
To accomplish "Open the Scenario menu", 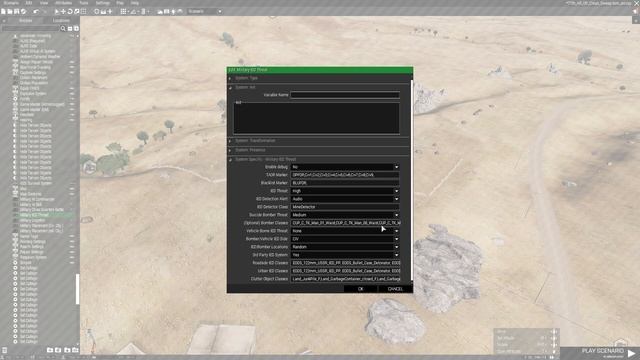I will pos(11,3).
